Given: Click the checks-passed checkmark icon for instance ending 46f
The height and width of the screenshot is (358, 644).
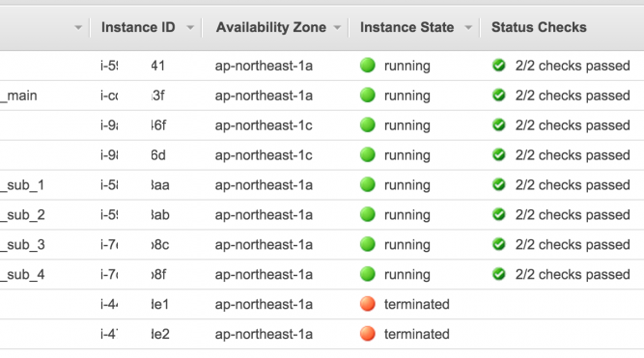Looking at the screenshot, I should pos(498,124).
